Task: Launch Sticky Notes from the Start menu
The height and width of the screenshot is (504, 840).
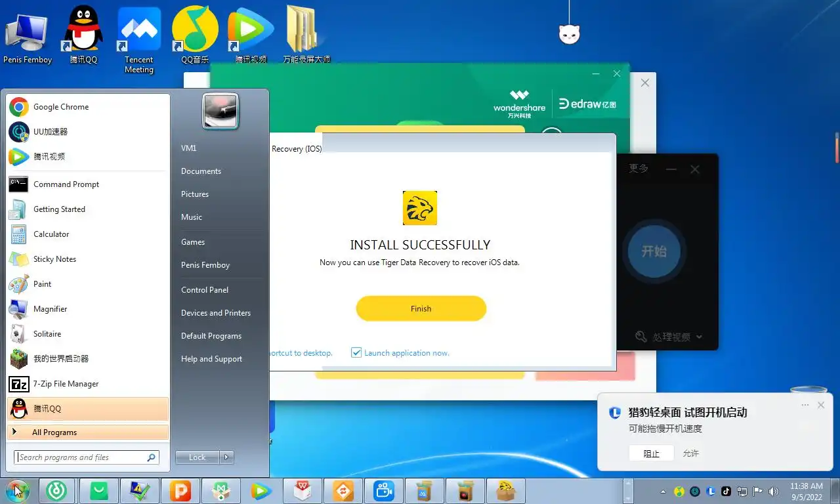Action: 87,259
